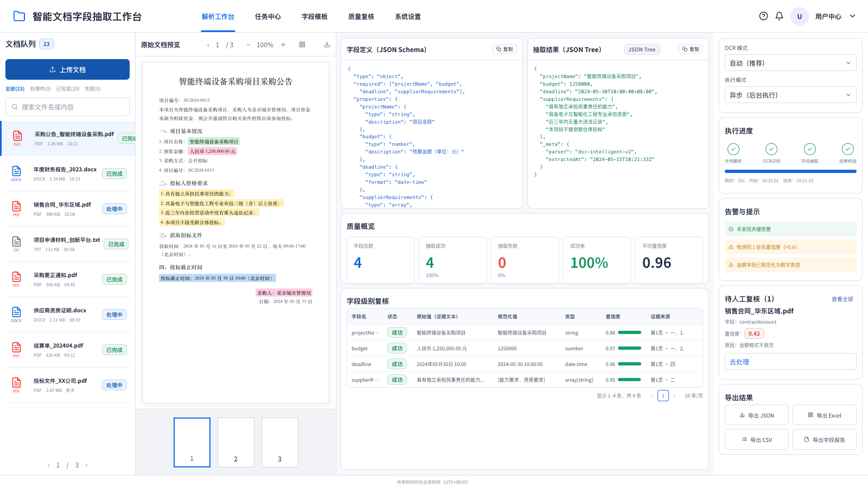
Task: Zoom in the document preview
Action: [283, 45]
